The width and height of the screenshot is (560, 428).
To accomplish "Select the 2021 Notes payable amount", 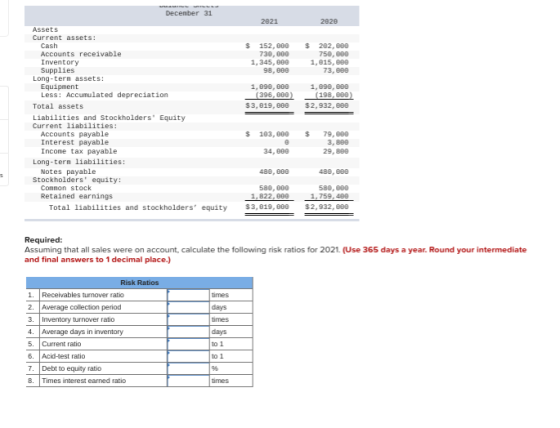I will tap(274, 172).
